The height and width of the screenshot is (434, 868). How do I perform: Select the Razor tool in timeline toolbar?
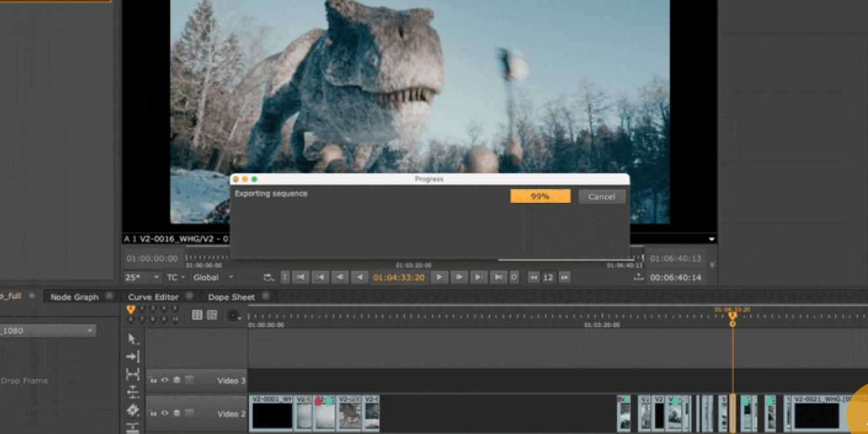(132, 410)
